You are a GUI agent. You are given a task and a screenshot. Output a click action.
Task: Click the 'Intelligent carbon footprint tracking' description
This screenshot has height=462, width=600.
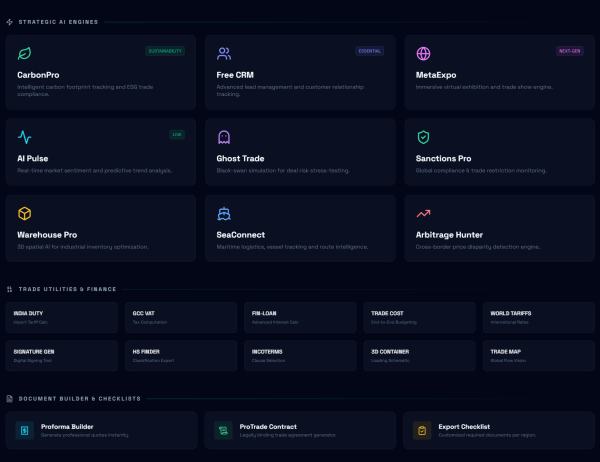click(85, 90)
